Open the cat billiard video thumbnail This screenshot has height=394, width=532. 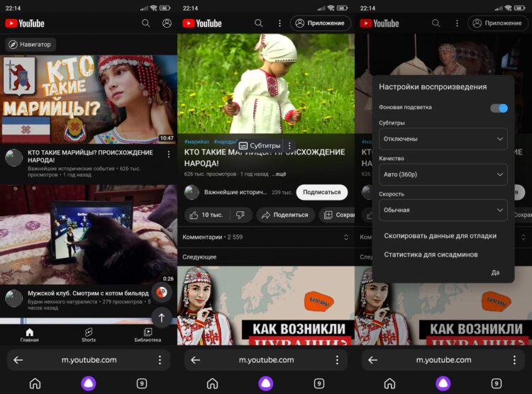tap(89, 235)
